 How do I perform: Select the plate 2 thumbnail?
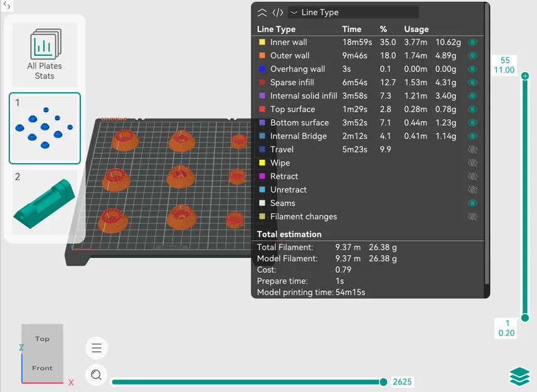[x=45, y=203]
